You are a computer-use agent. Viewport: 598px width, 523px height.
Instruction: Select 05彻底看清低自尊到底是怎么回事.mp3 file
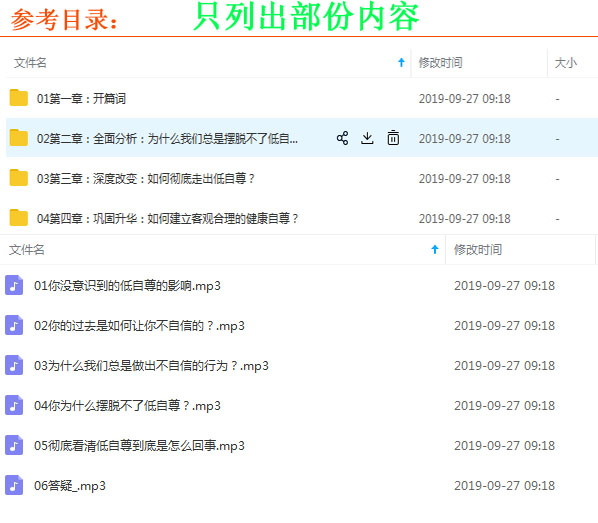coord(139,446)
